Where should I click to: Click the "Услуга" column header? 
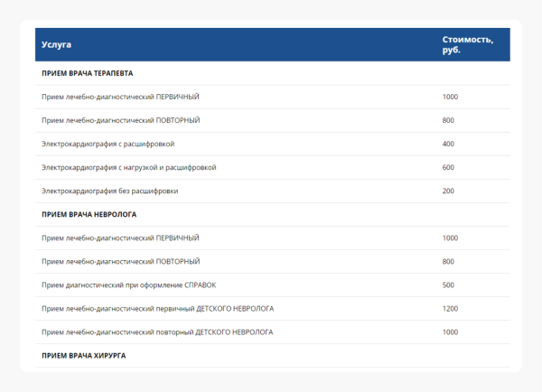pyautogui.click(x=56, y=44)
